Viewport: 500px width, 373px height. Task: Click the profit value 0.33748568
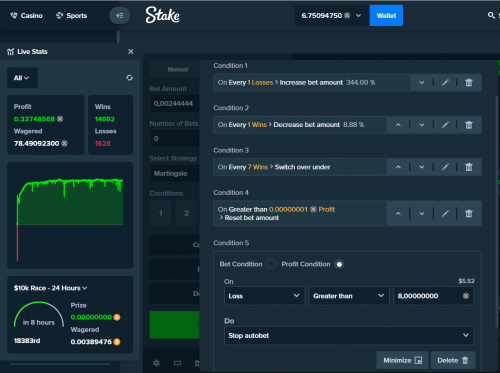click(x=34, y=119)
